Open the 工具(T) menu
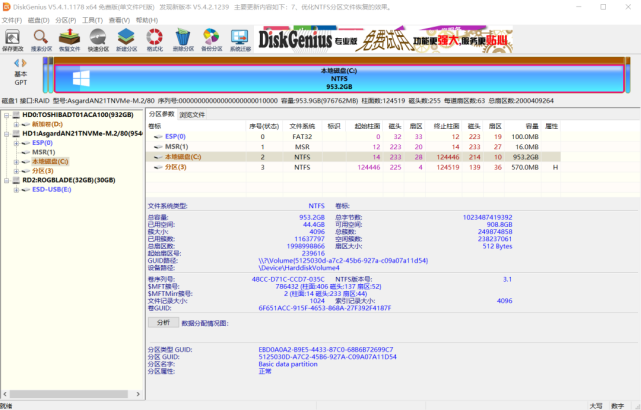The image size is (641, 410). click(92, 20)
